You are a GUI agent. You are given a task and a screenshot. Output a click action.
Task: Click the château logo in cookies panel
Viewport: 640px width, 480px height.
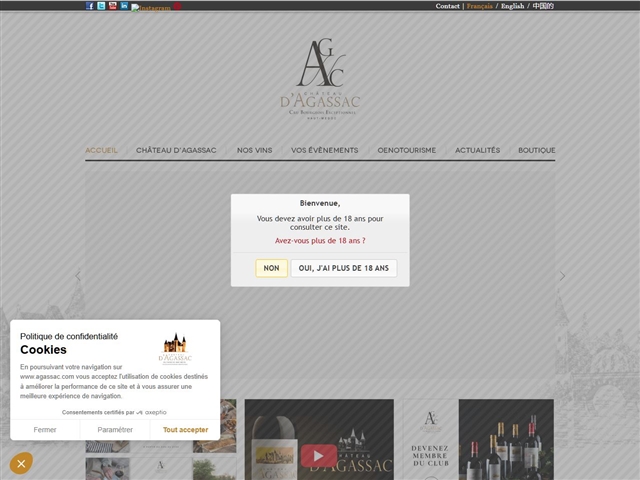(x=175, y=348)
